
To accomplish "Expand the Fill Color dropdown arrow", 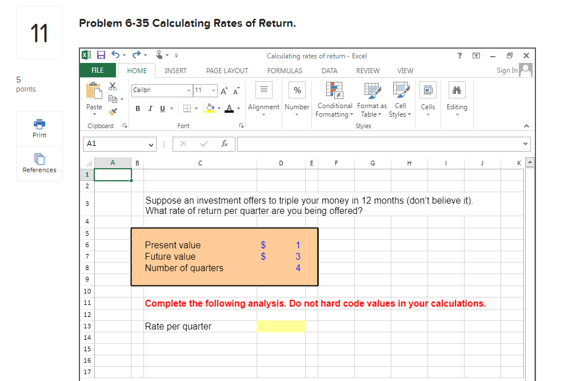I will click(x=218, y=108).
